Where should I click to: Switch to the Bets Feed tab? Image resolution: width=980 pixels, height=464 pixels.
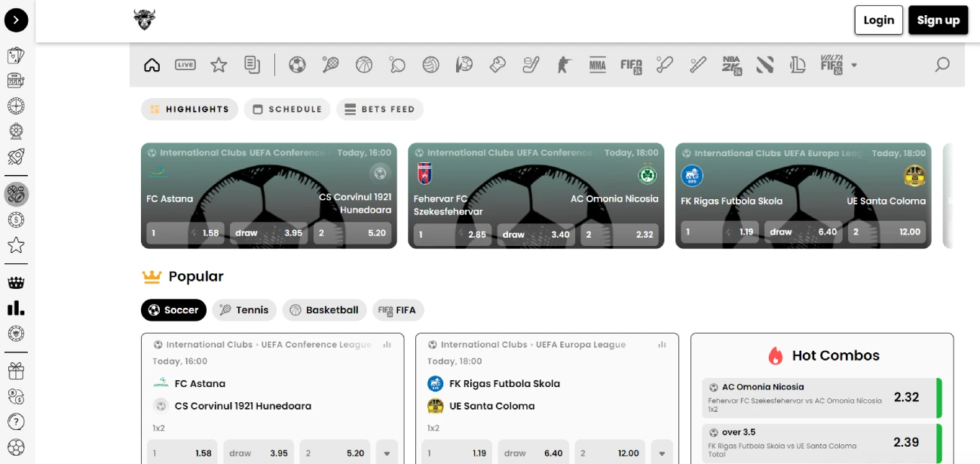click(380, 109)
